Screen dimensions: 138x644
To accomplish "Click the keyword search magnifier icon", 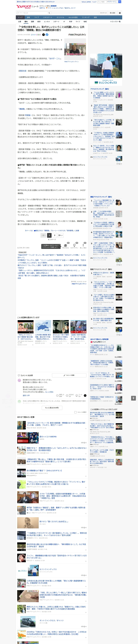I will (49, 13).
